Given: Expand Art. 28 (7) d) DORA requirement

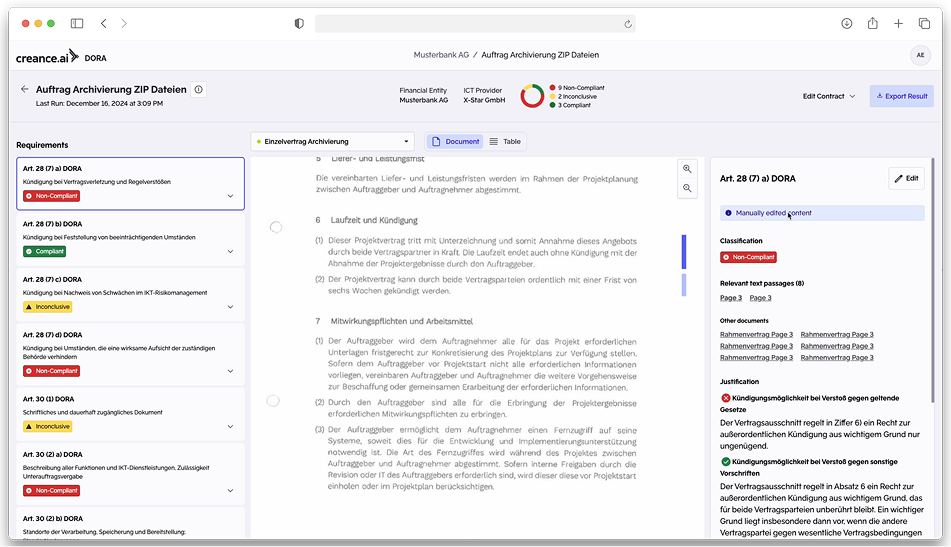Looking at the screenshot, I should click(230, 371).
